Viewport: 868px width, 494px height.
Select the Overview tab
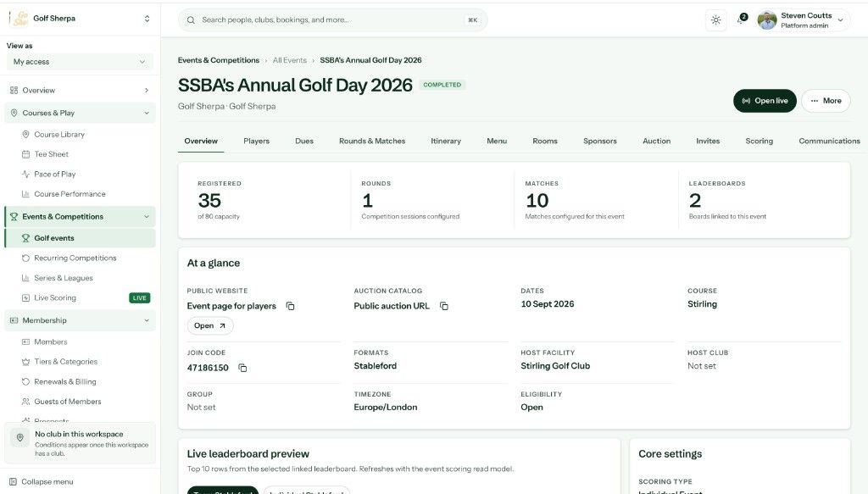click(201, 141)
